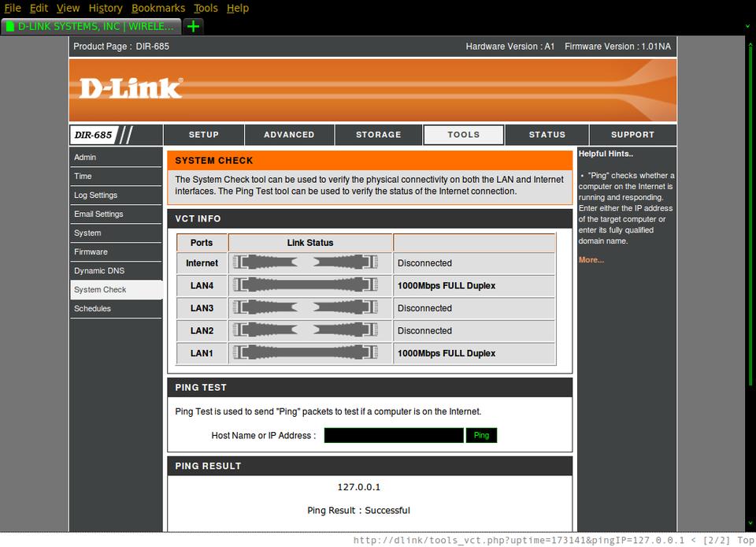The height and width of the screenshot is (547, 756).
Task: Click the LAN4 port label
Action: click(202, 285)
